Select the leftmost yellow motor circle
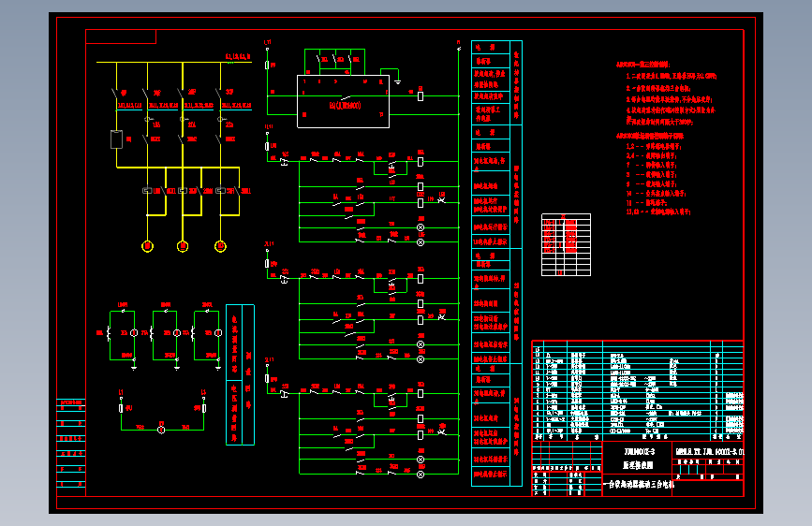Screen dimensions: 812x526 tap(148, 246)
